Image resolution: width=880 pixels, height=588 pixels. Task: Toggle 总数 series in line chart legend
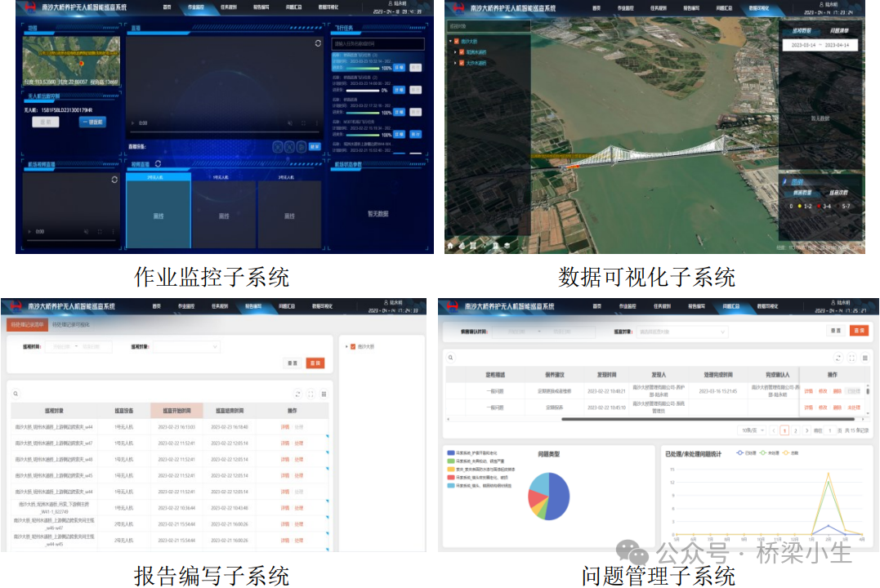click(x=790, y=452)
